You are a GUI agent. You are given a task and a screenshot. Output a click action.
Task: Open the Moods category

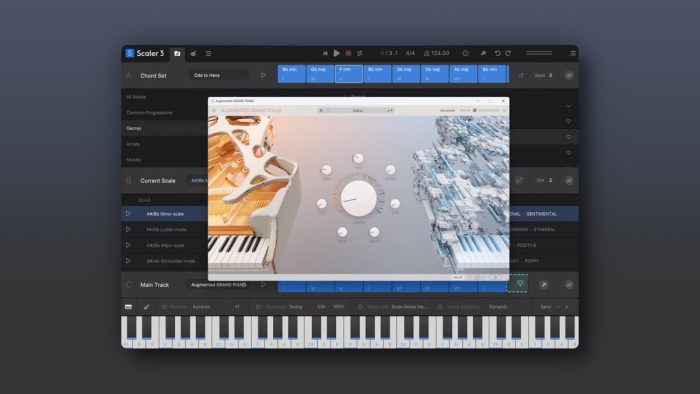tap(133, 160)
